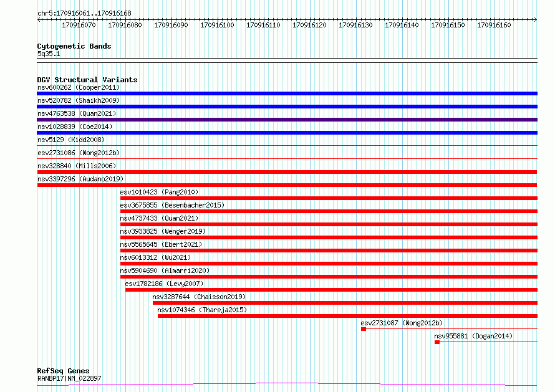Open the nsv955881 (Dogan2014) variant
The height and width of the screenshot is (392, 555).
(473, 336)
